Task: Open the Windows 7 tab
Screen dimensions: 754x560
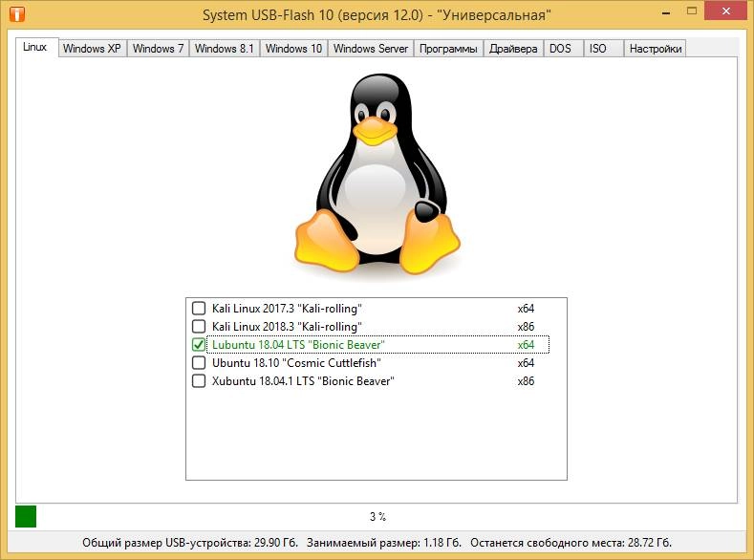Action: click(x=159, y=49)
